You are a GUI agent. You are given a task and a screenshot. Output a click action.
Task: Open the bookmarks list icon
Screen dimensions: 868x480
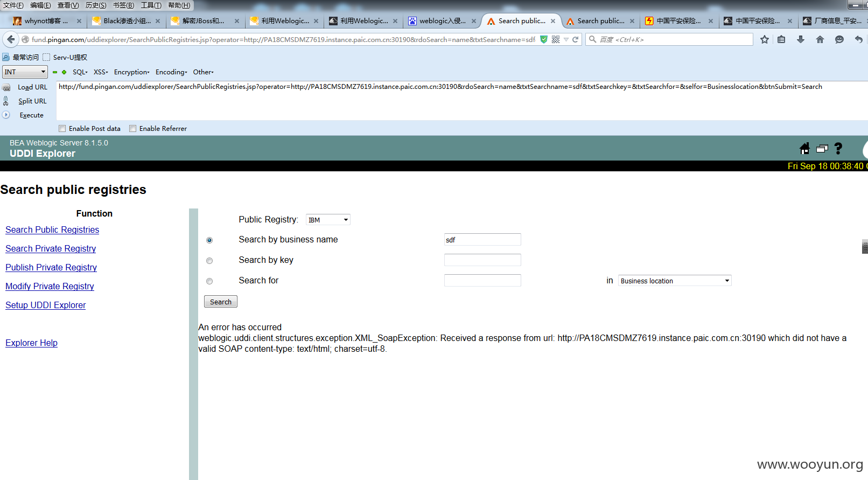coord(781,39)
